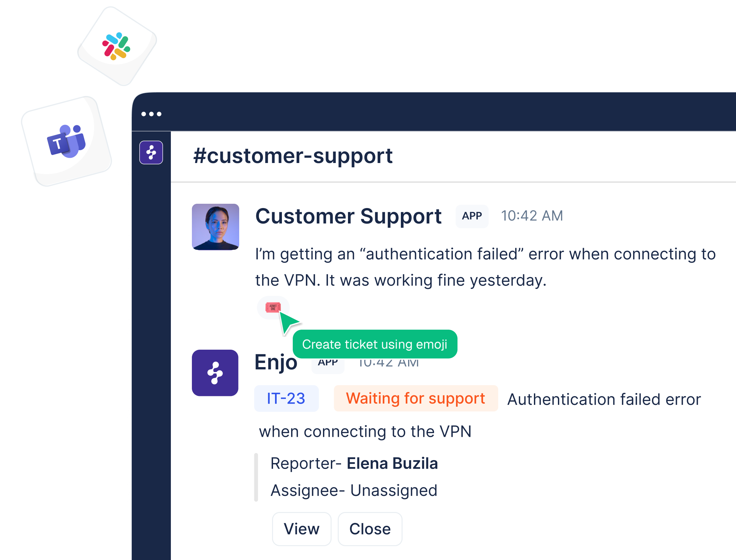Image resolution: width=736 pixels, height=560 pixels.
Task: Click the Customer Support sender name
Action: point(348,216)
